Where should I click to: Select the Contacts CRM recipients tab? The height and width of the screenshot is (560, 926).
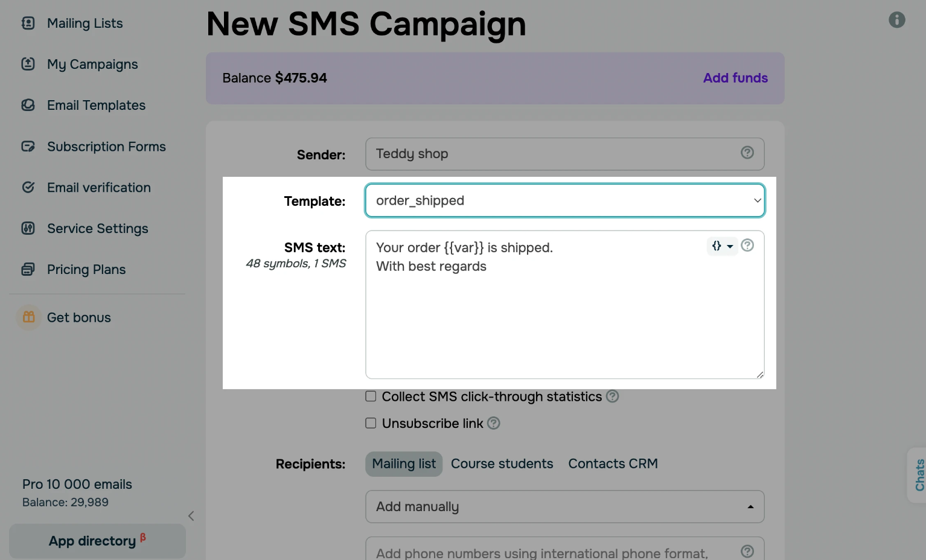(x=613, y=463)
